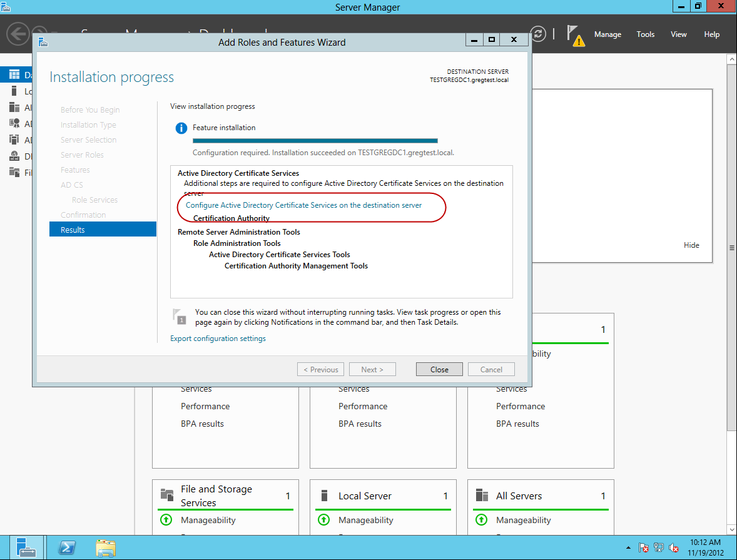Click All Servers manageability status icon
Viewport: 737px width, 560px height.
(481, 519)
